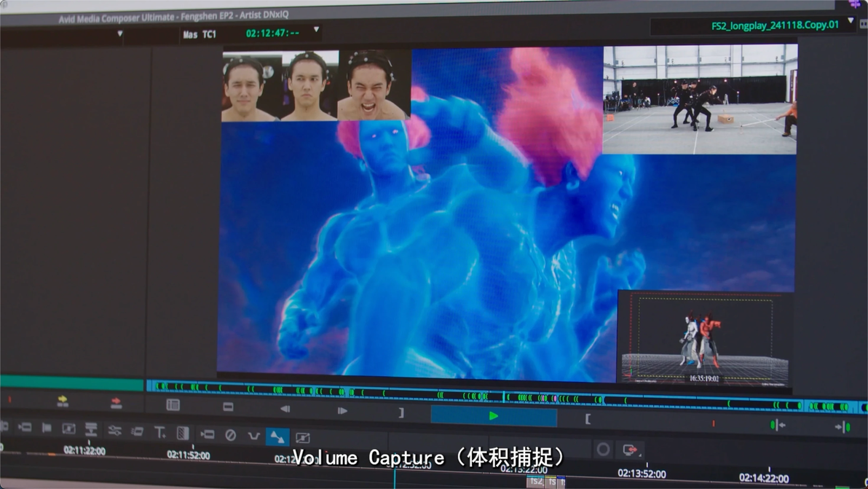The image size is (868, 489).
Task: Click the box-with-diagonal icon right of blue button
Action: (302, 438)
